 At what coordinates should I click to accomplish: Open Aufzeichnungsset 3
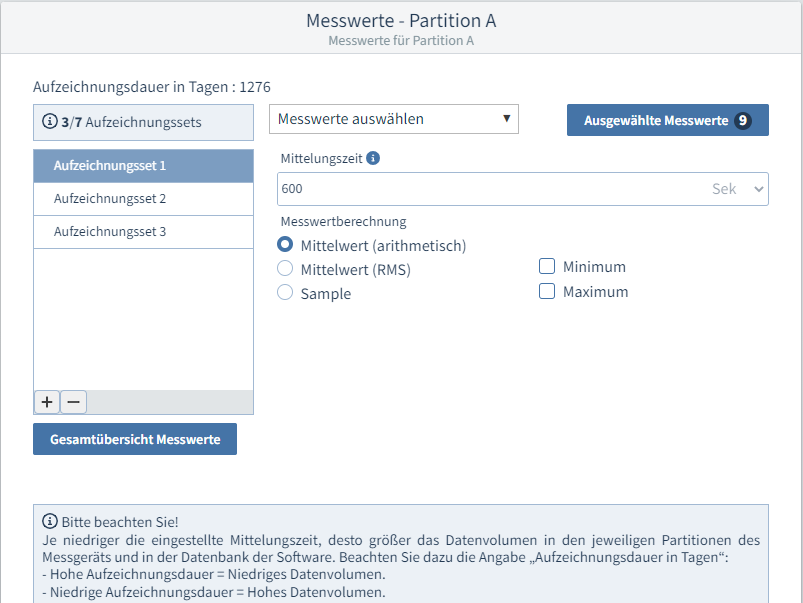(143, 232)
